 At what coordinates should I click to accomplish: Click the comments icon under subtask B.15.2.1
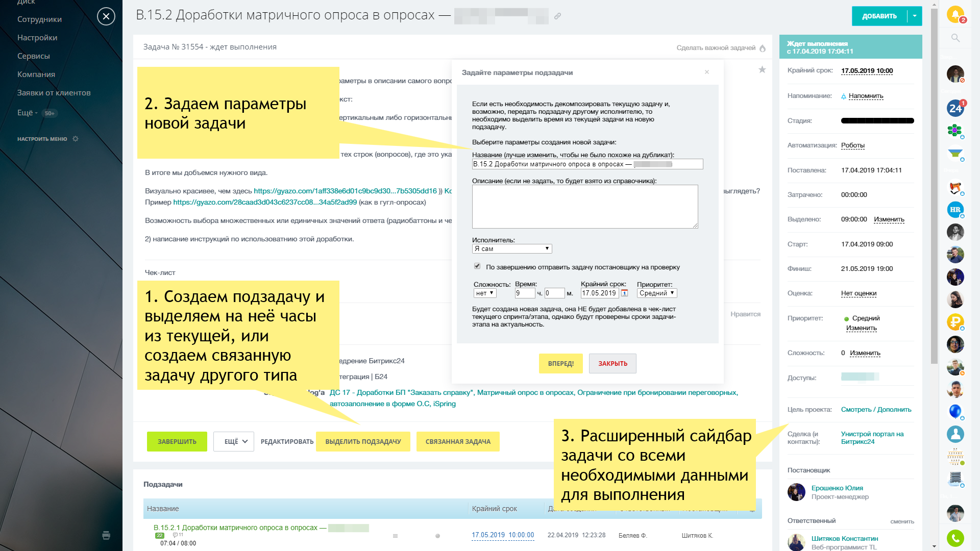(x=178, y=535)
